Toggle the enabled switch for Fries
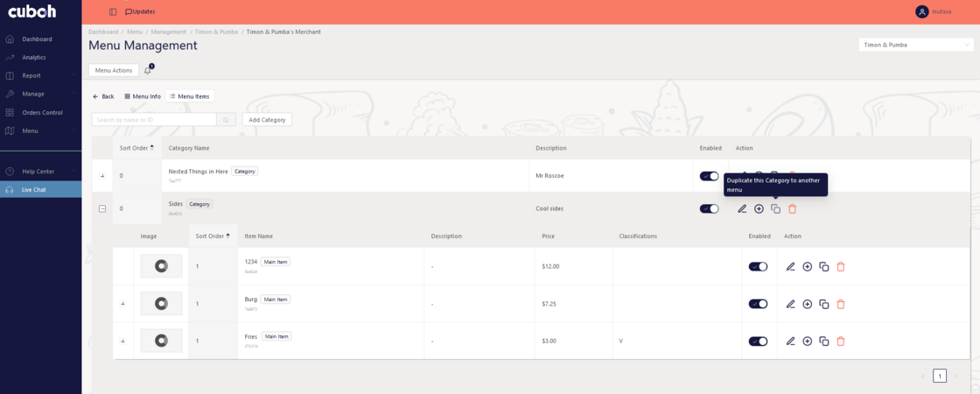This screenshot has height=394, width=980. 758,341
